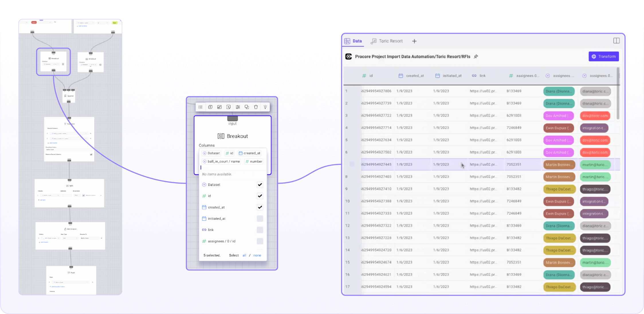Open the split view icon at top right
The height and width of the screenshot is (314, 644).
click(x=616, y=41)
